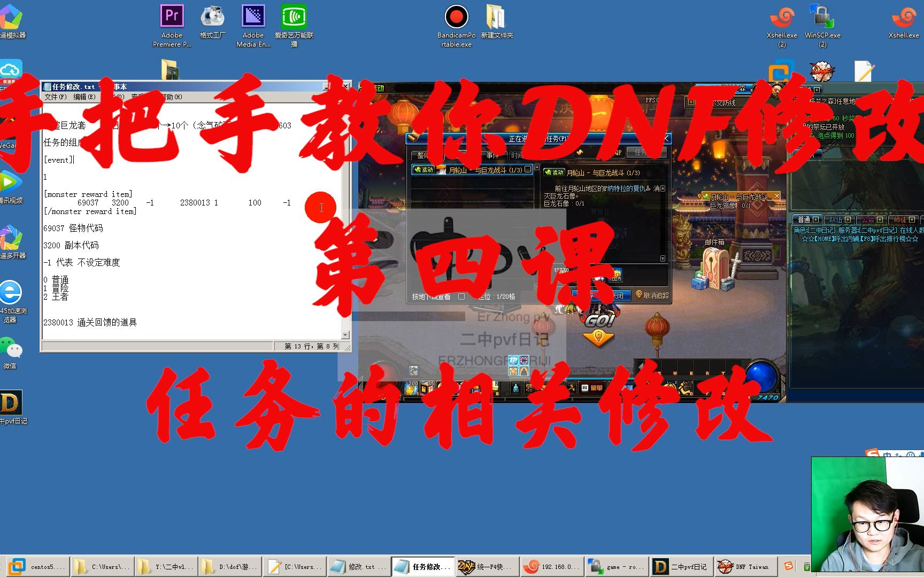Tick the 按地下城查看 checkbox
924x578 pixels.
pyautogui.click(x=462, y=296)
